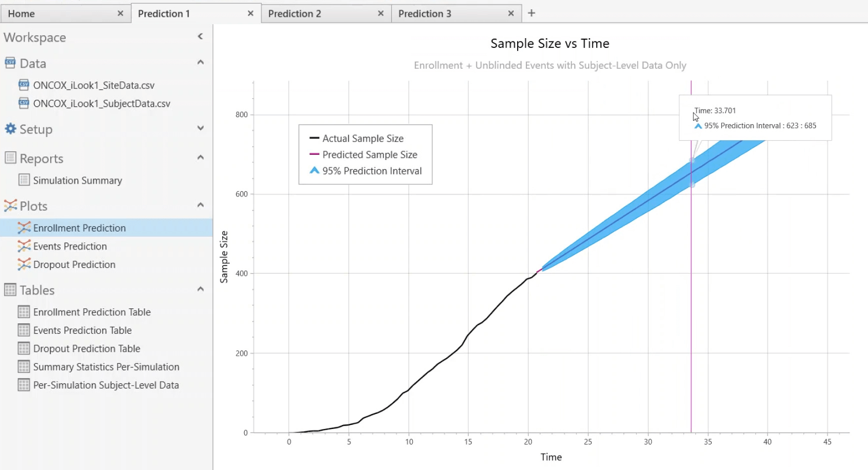Image resolution: width=868 pixels, height=470 pixels.
Task: Select the ONCOX_iLook1_SiteData.csv data icon
Action: click(x=23, y=85)
